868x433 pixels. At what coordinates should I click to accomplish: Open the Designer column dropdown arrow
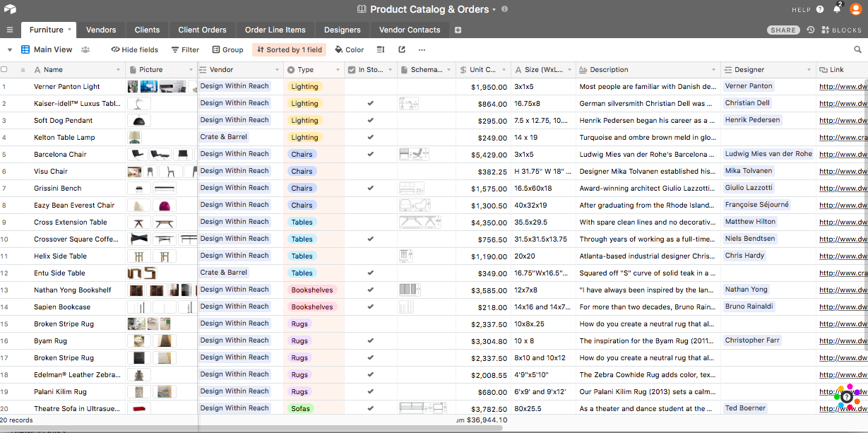coord(809,70)
